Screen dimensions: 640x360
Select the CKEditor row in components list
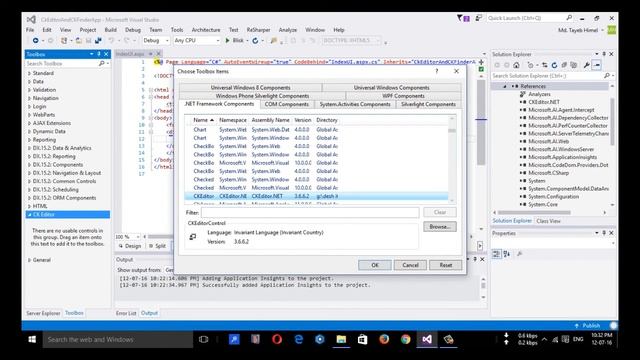tap(316, 196)
